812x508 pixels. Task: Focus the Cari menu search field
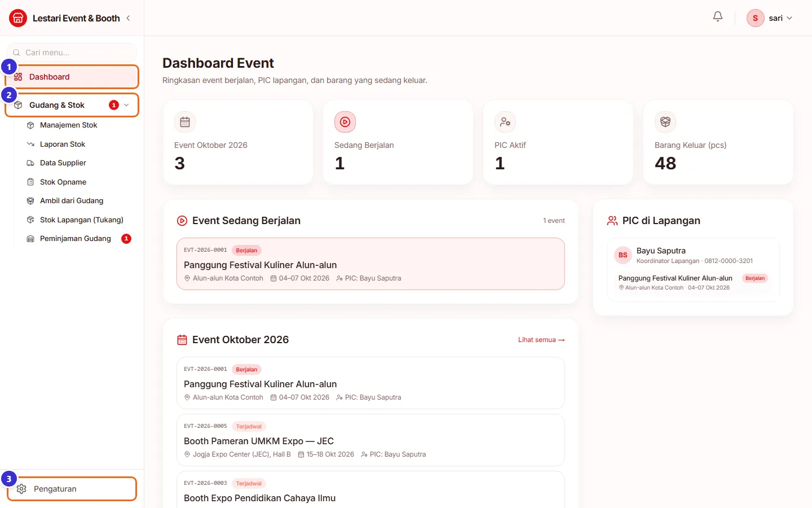click(72, 52)
